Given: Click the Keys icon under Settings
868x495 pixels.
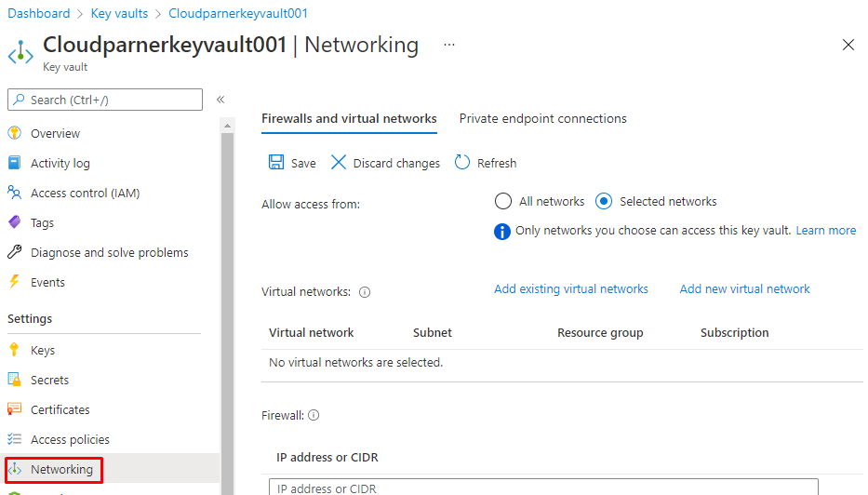Looking at the screenshot, I should coord(14,350).
